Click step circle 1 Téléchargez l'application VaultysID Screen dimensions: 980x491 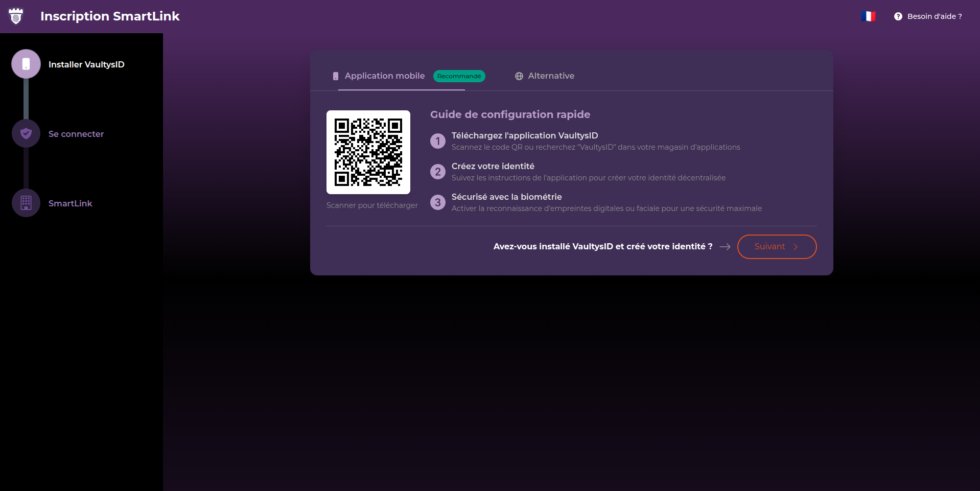[x=438, y=141]
